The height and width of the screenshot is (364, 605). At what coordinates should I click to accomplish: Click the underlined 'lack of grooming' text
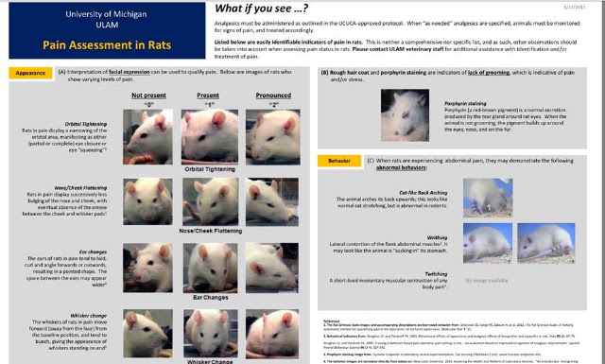click(x=489, y=73)
